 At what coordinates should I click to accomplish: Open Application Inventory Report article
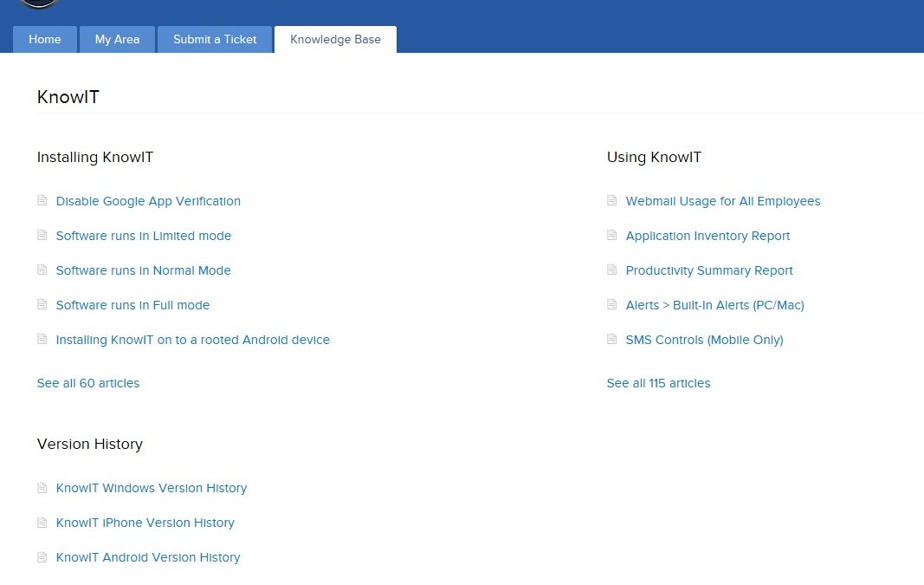pos(708,236)
